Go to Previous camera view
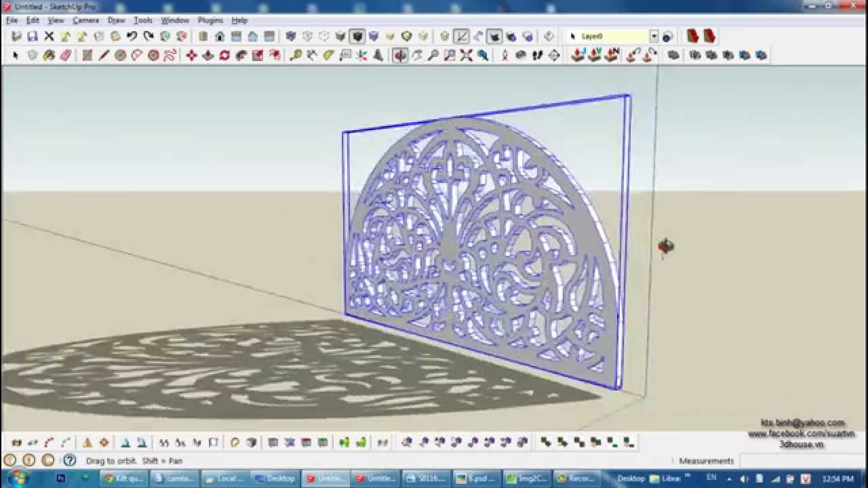 click(483, 56)
